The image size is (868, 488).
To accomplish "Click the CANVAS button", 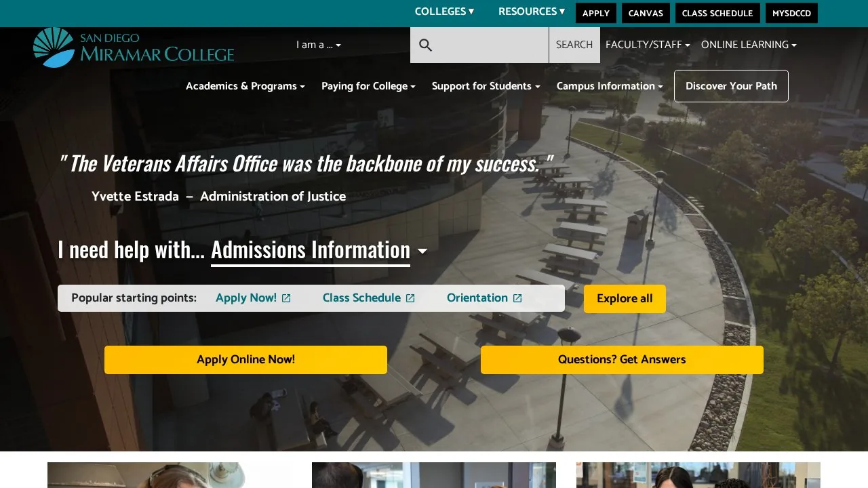I will coord(646,13).
